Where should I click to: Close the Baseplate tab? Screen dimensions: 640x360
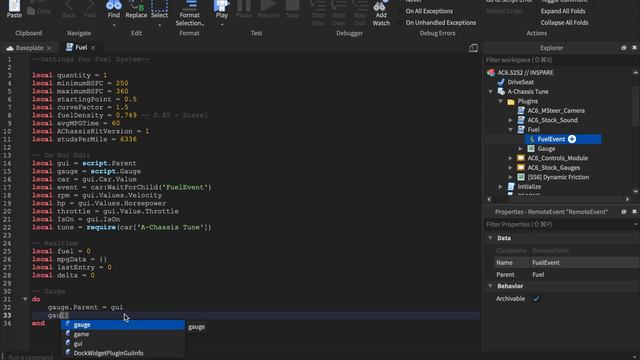pos(49,48)
